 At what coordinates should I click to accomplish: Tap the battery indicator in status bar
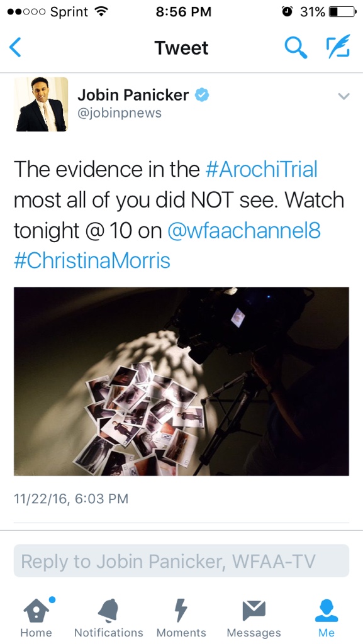(x=343, y=12)
